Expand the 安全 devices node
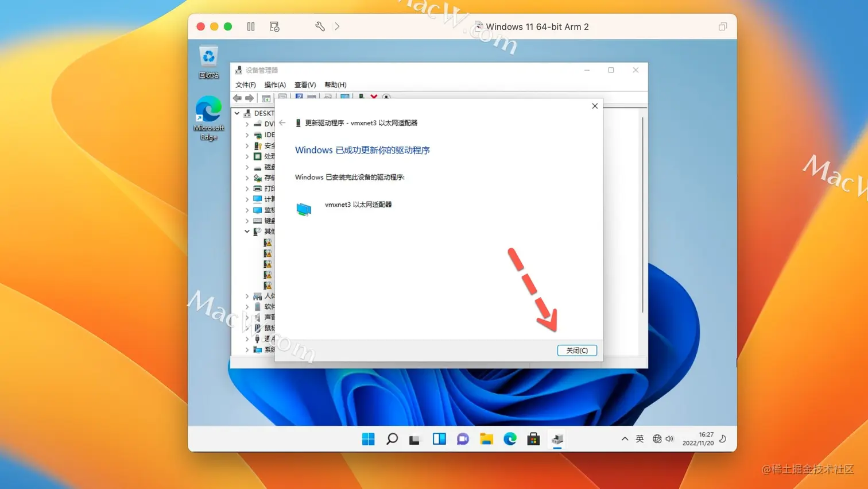This screenshot has width=868, height=489. pyautogui.click(x=247, y=146)
